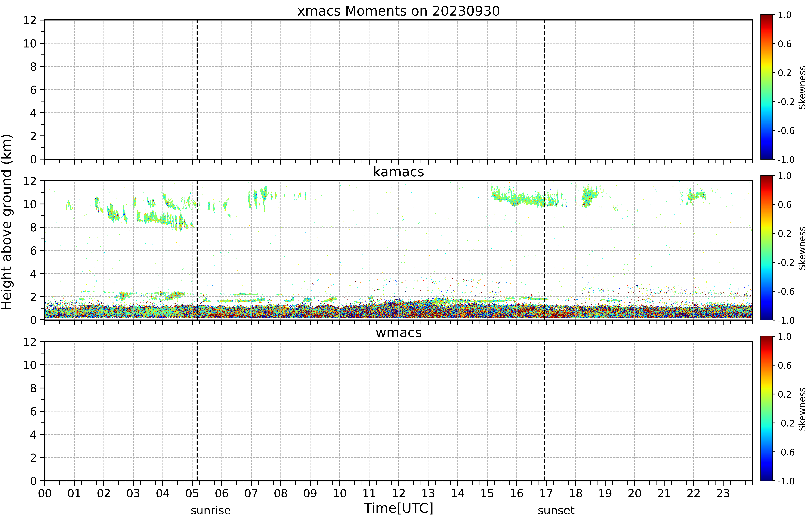
Task: Click the sunrise dashed line in the kamacs panel
Action: (197, 250)
